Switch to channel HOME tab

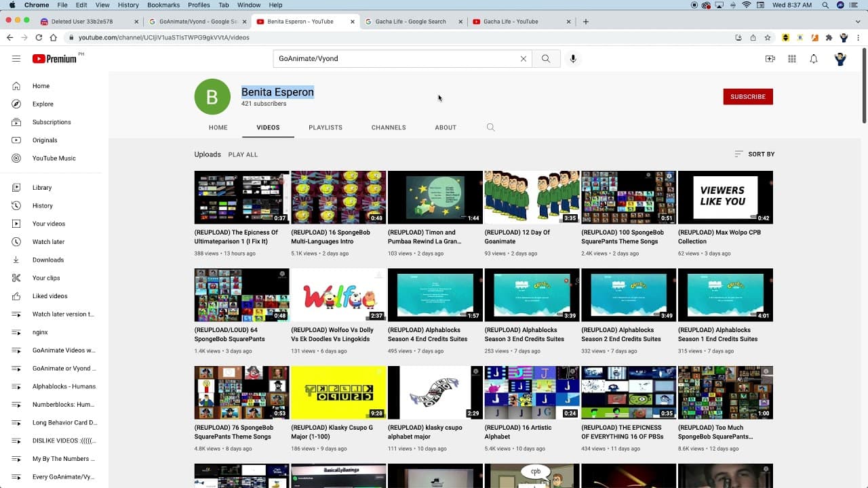coord(218,127)
